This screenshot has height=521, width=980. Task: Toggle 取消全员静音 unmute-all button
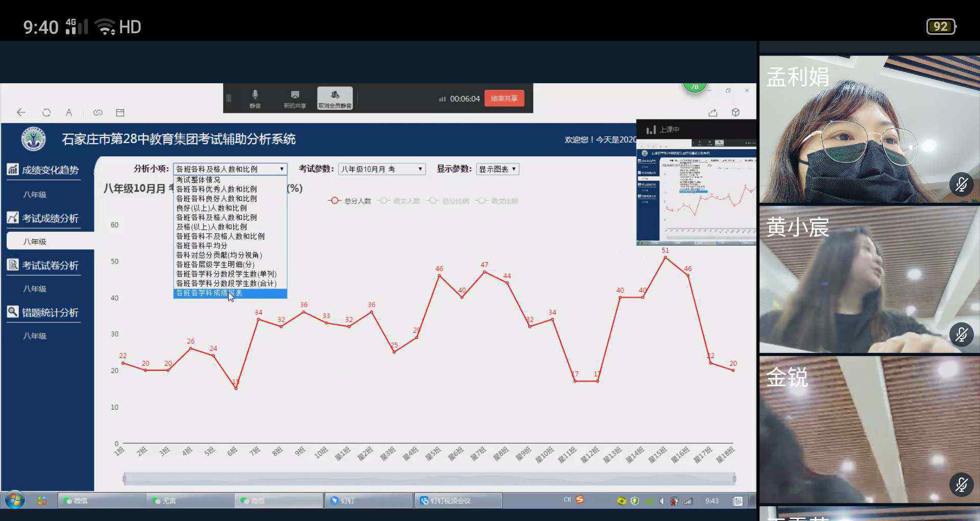click(x=335, y=99)
